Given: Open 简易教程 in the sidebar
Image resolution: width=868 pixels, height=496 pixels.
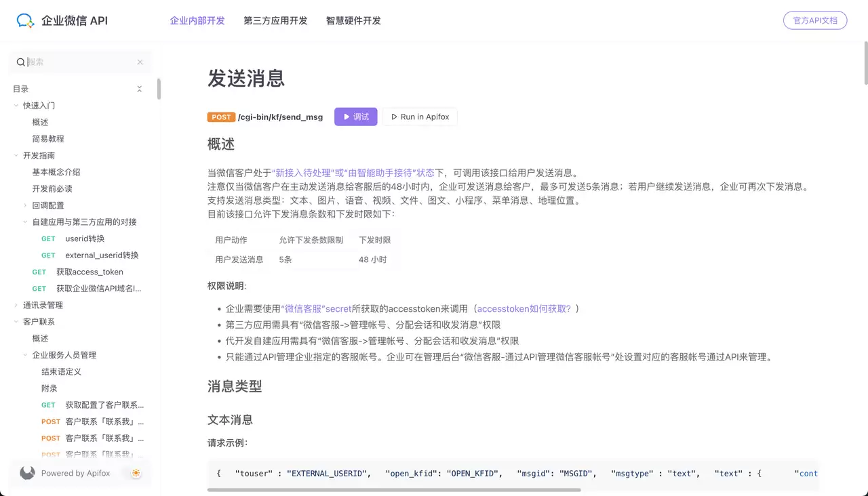Looking at the screenshot, I should (x=48, y=138).
